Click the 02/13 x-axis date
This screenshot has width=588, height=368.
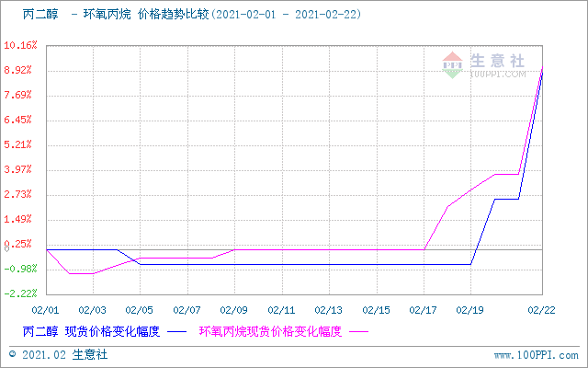coord(329,310)
